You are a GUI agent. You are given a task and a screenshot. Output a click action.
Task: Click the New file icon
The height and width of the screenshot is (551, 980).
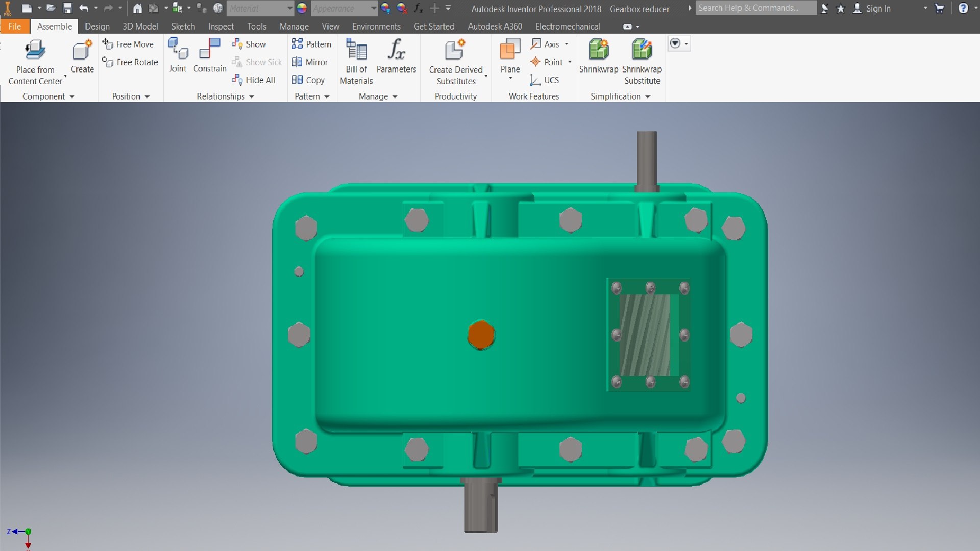(27, 8)
